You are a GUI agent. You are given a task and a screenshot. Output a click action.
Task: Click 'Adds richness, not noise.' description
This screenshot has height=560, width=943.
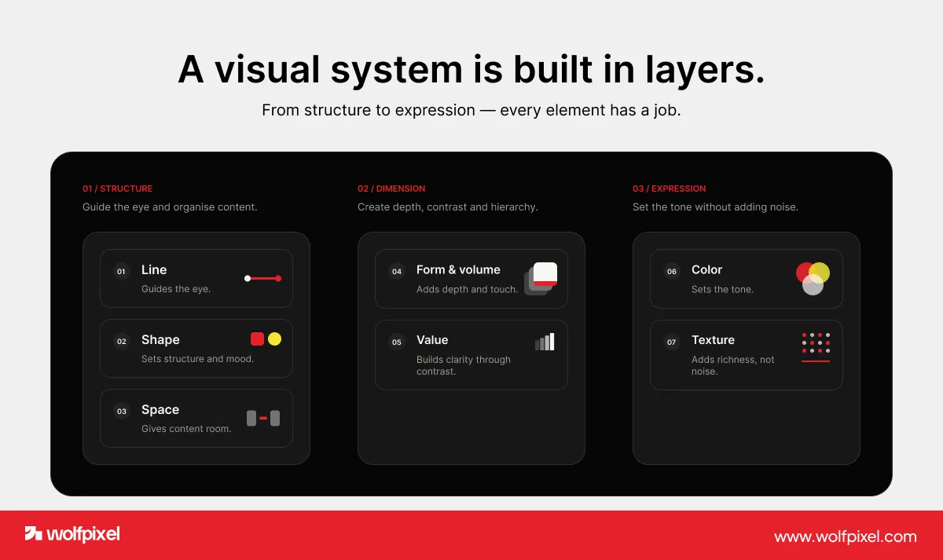(x=733, y=365)
